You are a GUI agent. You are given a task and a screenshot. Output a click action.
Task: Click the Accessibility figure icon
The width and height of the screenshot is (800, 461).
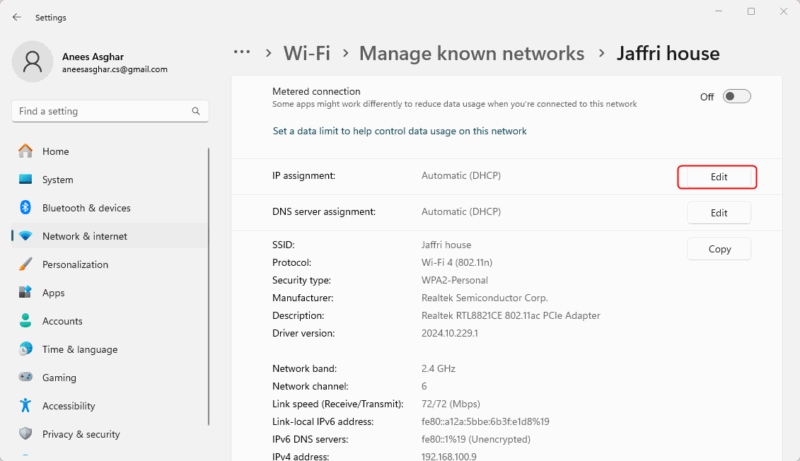(26, 406)
